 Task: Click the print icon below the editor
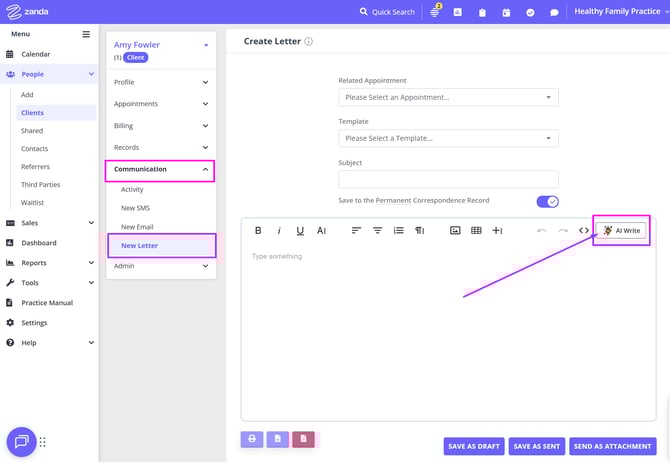pos(252,439)
